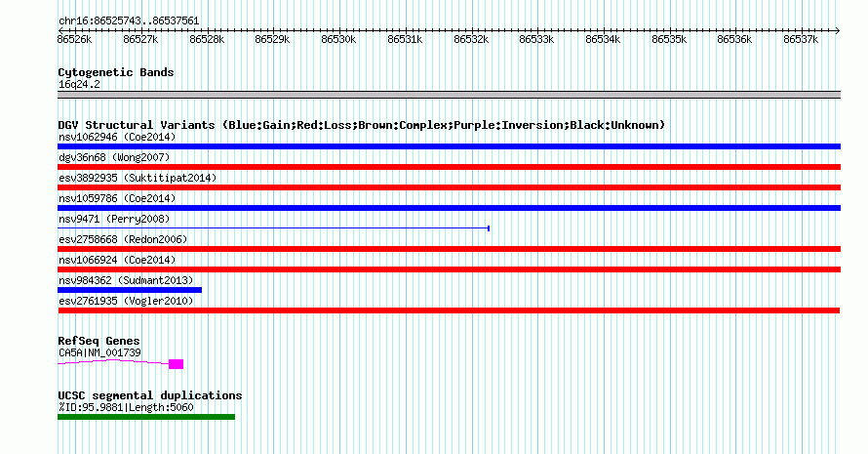
Task: Select the esv3892935 (Suktitipat2014) label
Action: tap(138, 178)
